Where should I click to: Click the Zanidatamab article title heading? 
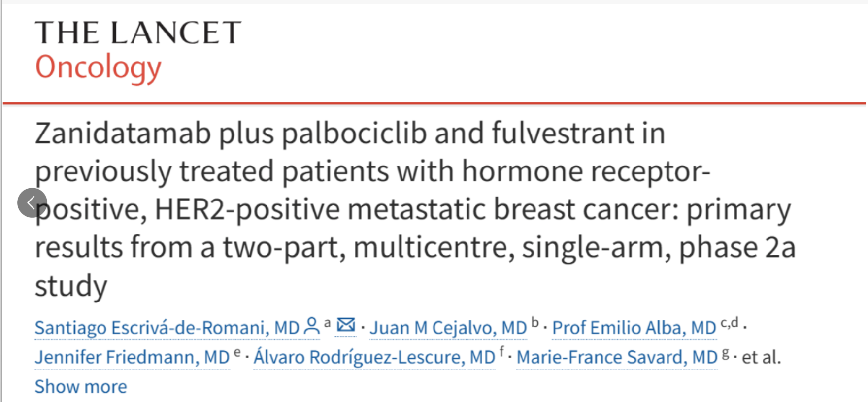(x=415, y=209)
